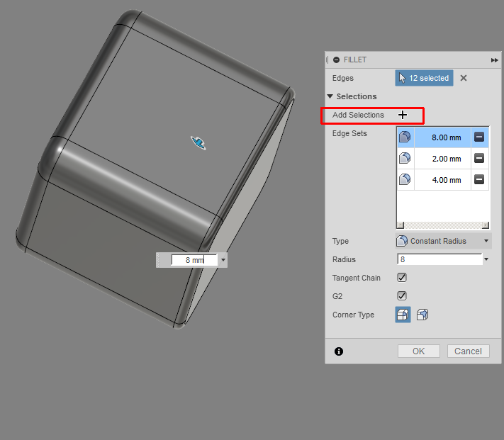Click the 8.00 mm edge set value
Screen dimensions: 504x440
[443, 137]
